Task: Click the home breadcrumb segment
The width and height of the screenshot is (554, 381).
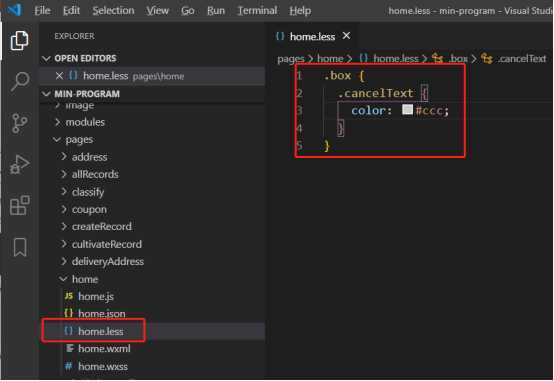Action: 330,59
